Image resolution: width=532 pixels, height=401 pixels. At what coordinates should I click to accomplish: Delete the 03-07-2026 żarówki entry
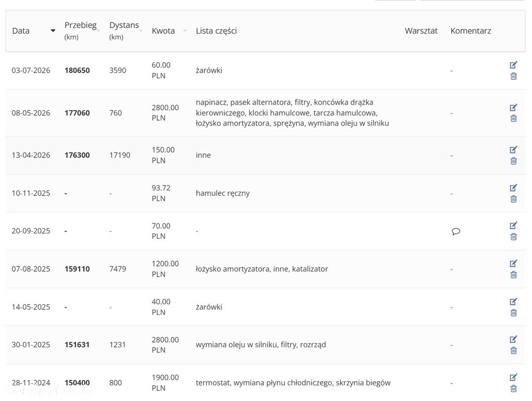pyautogui.click(x=513, y=76)
